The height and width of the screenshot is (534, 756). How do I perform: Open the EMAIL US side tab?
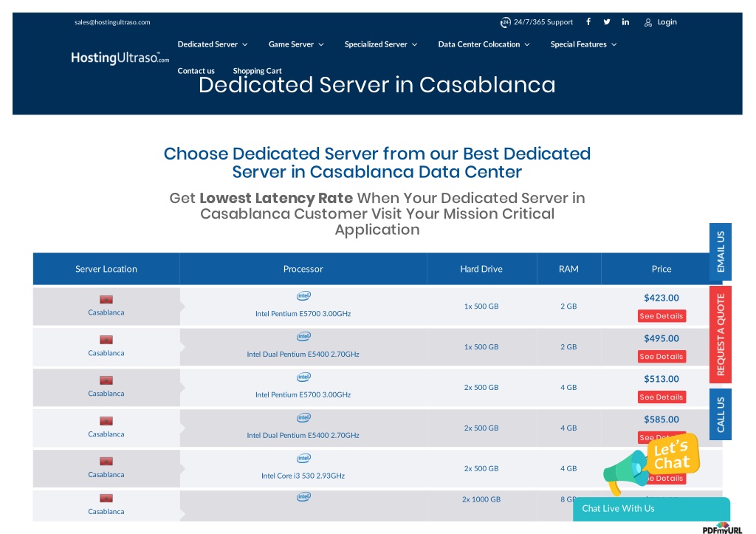(x=721, y=252)
